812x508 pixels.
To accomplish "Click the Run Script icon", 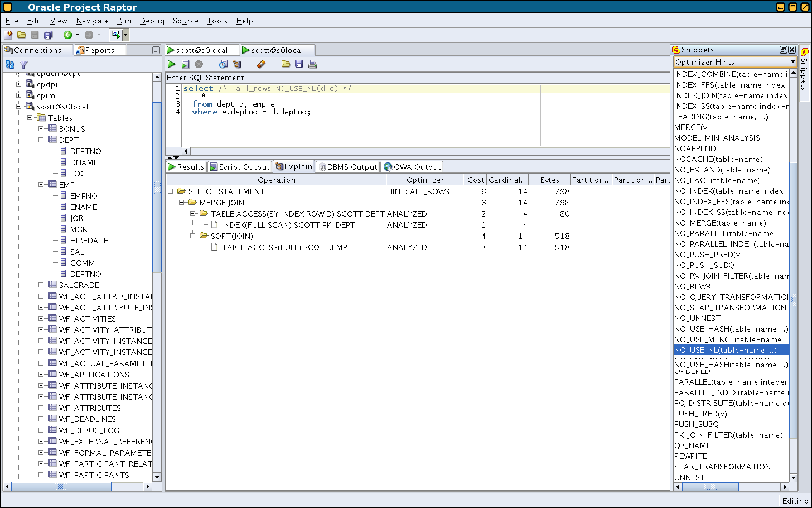I will (x=186, y=64).
